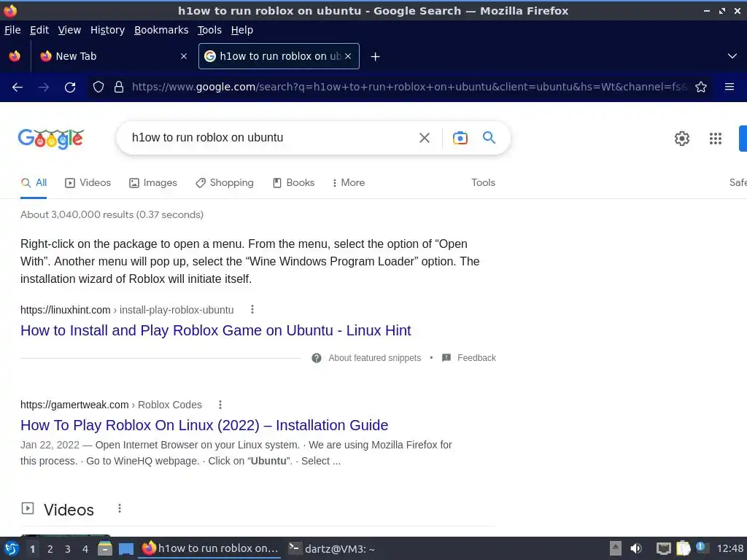Open Google search Tools filter
747x560 pixels.
(483, 182)
